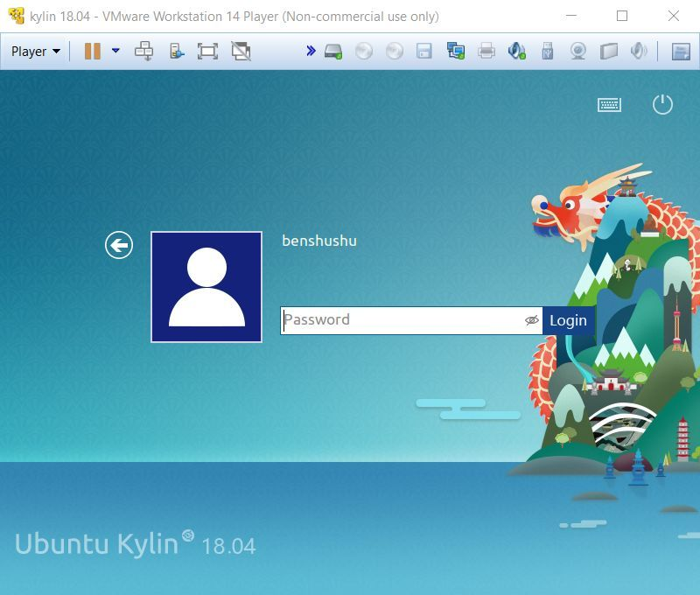Click the benshushu username text
This screenshot has height=595, width=700.
tap(319, 241)
